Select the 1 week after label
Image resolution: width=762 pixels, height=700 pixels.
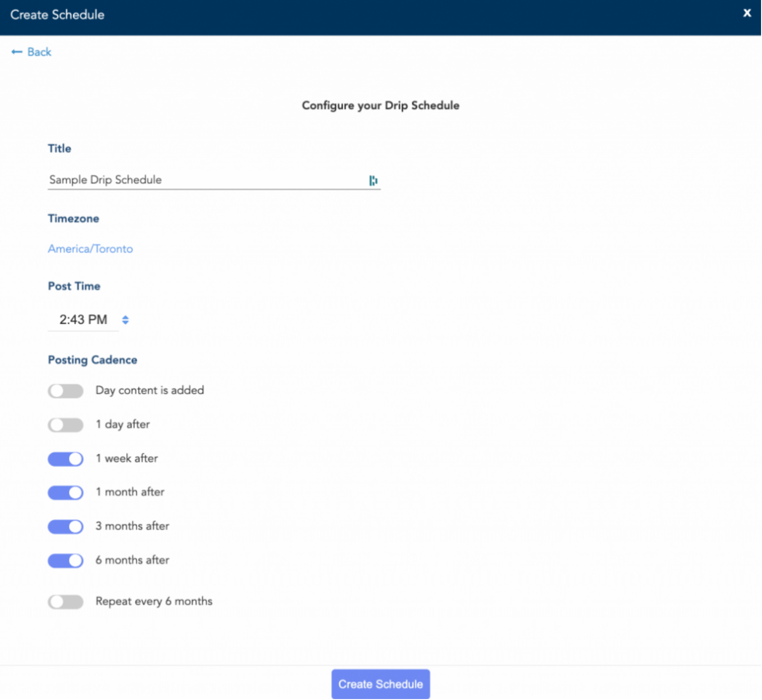[127, 458]
